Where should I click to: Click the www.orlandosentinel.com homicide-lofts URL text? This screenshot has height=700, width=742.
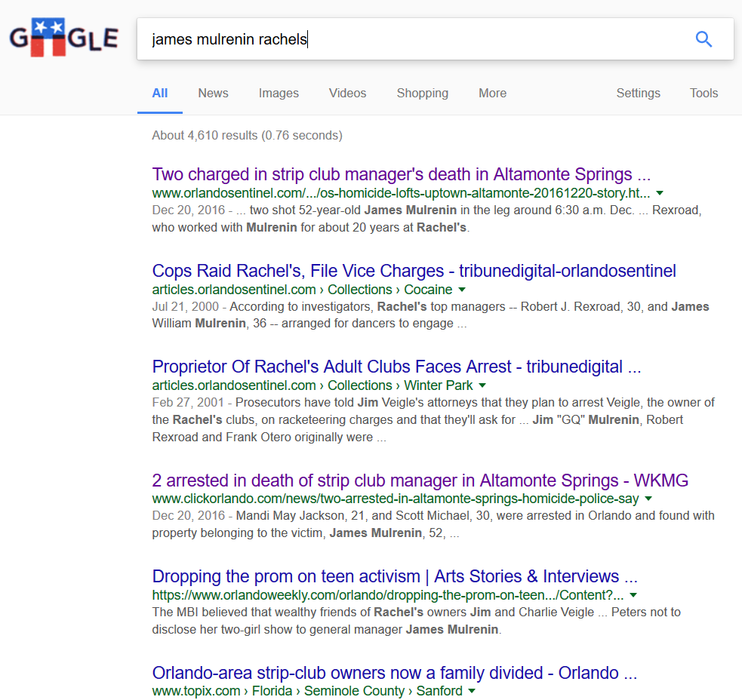(x=401, y=193)
